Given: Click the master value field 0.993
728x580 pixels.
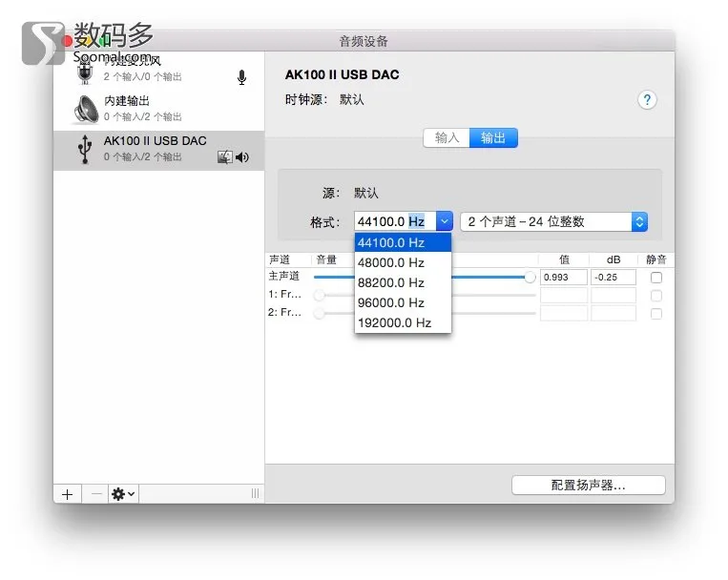Looking at the screenshot, I should tap(564, 278).
